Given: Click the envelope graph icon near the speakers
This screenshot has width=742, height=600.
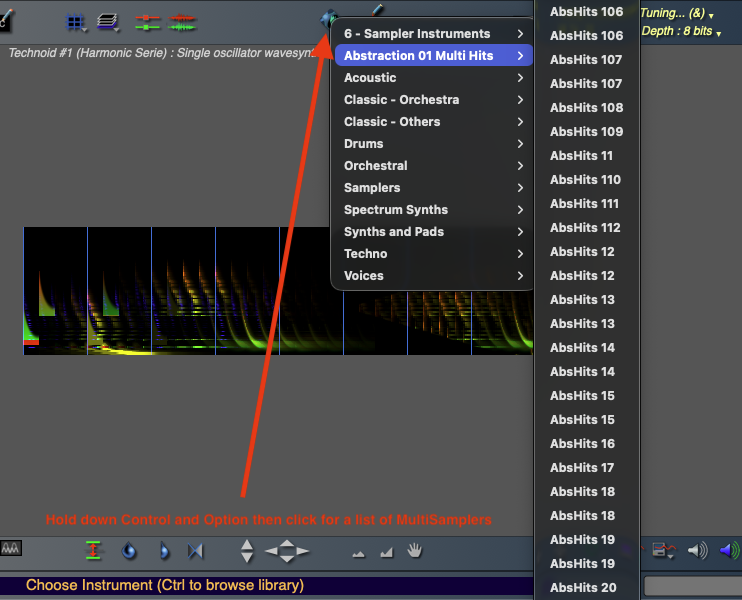Looking at the screenshot, I should point(663,550).
